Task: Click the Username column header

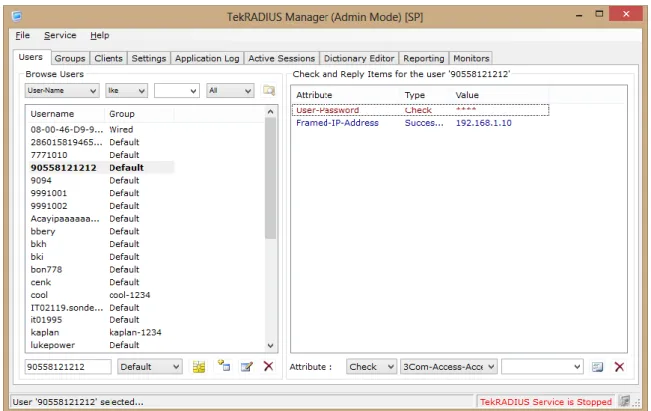Action: [65, 114]
